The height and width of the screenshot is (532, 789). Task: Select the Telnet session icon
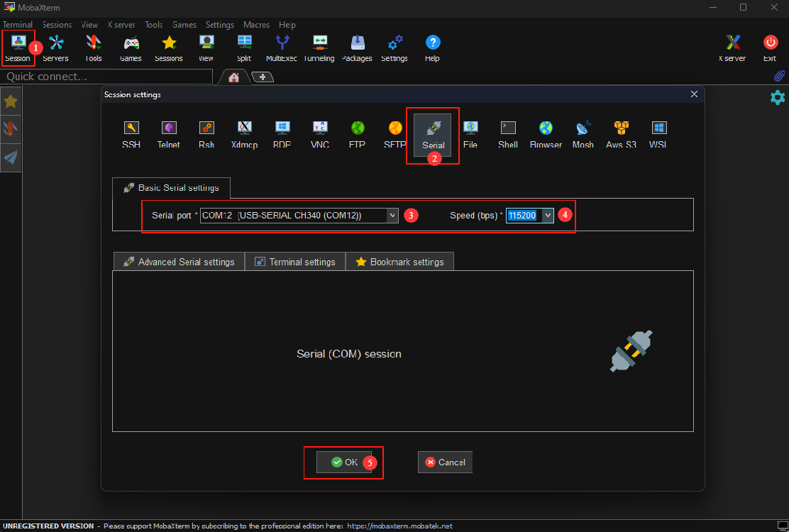pyautogui.click(x=169, y=133)
